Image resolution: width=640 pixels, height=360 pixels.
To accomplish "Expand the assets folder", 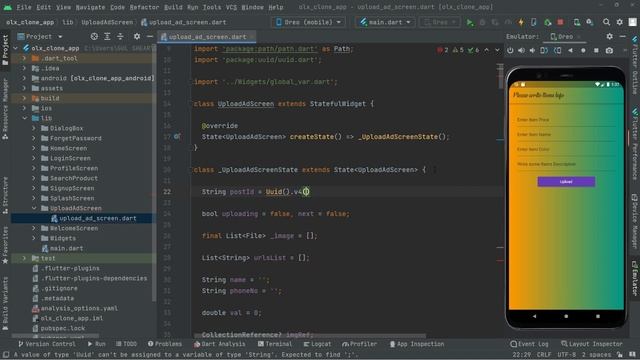I will click(x=24, y=88).
